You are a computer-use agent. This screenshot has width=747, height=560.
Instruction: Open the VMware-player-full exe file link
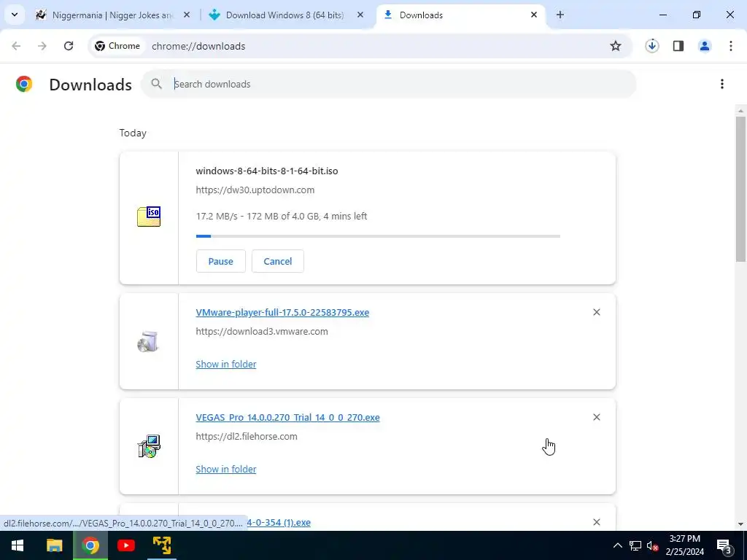(x=282, y=312)
